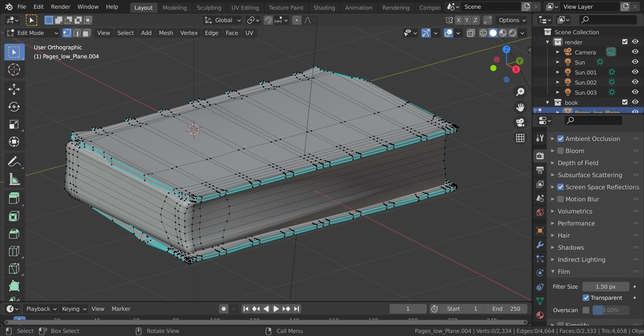
Task: Click the Overscan percentage slider
Action: (x=610, y=310)
